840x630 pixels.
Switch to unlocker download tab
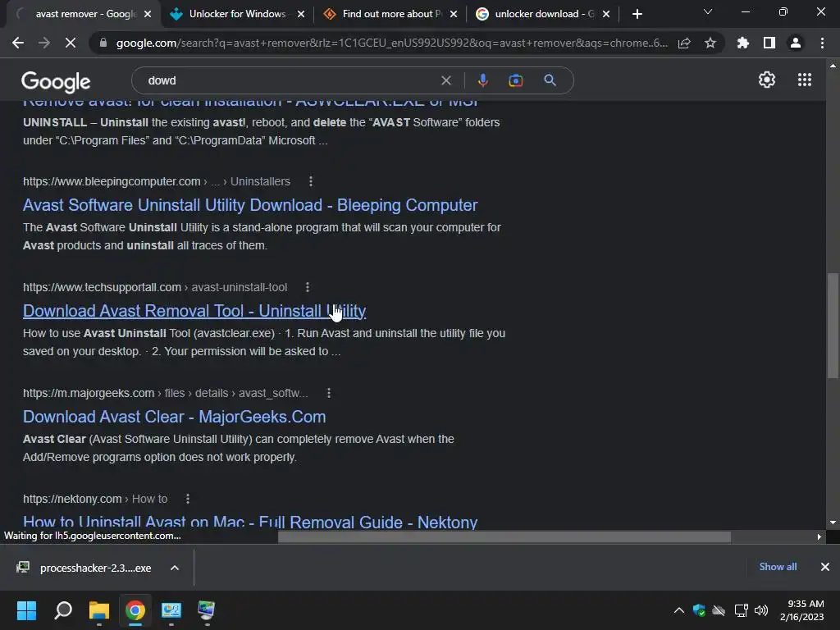[542, 14]
